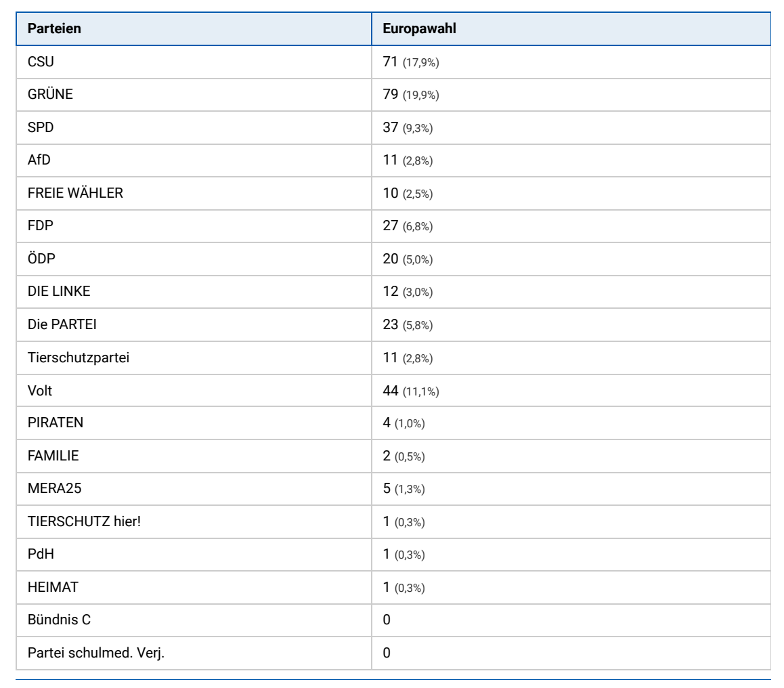Click the TIERSCHUTZ hier! result 1 (0,3%)
This screenshot has height=688, width=784.
(404, 521)
